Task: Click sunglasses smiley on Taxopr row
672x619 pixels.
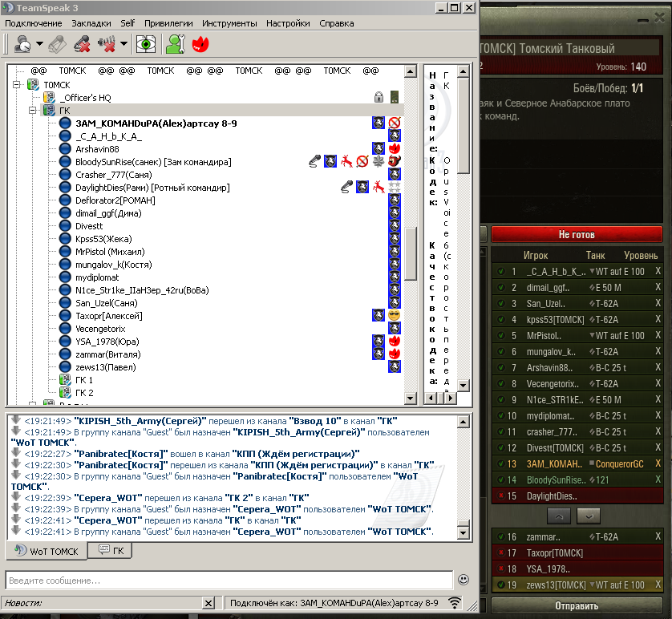Action: [x=395, y=316]
